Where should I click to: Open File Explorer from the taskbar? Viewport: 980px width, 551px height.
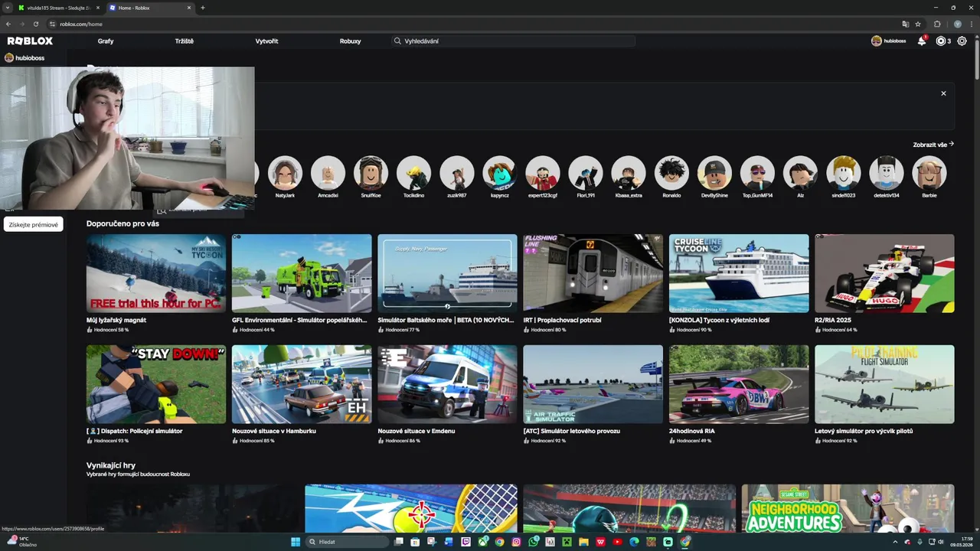583,542
